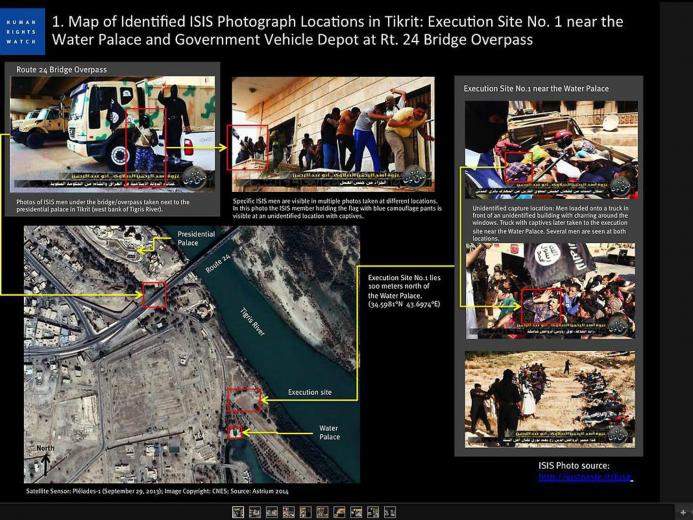Image resolution: width=693 pixels, height=520 pixels.
Task: Open the seventh slide thumbnail in filmstrip
Action: [339, 512]
